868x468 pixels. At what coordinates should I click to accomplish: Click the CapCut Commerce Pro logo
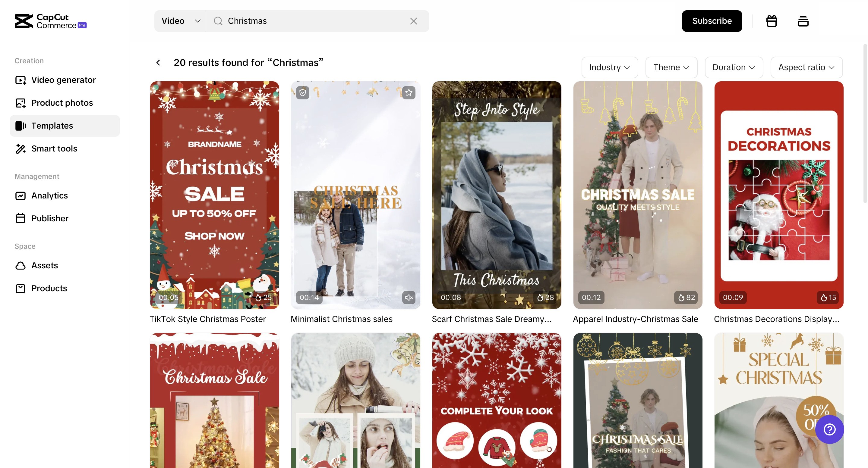pyautogui.click(x=51, y=21)
